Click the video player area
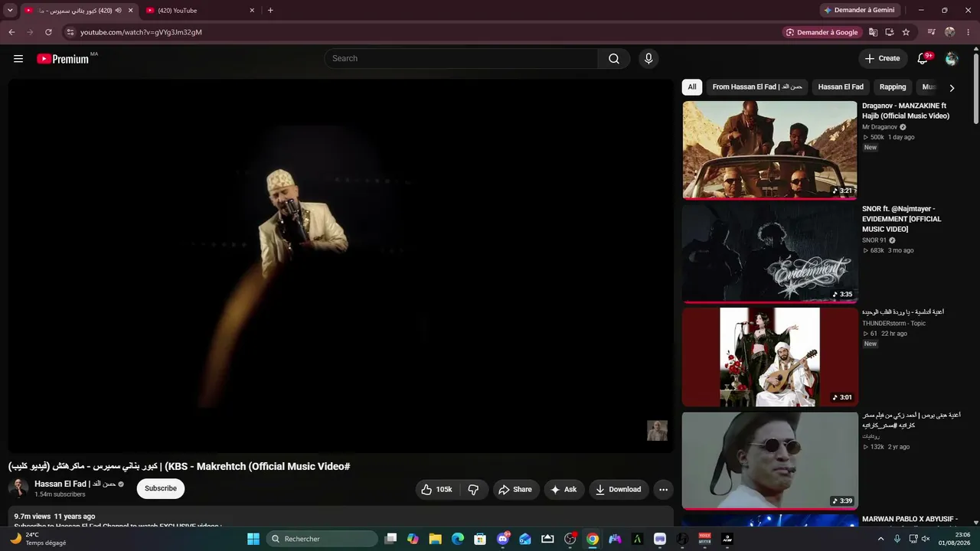The image size is (980, 551). (x=341, y=266)
